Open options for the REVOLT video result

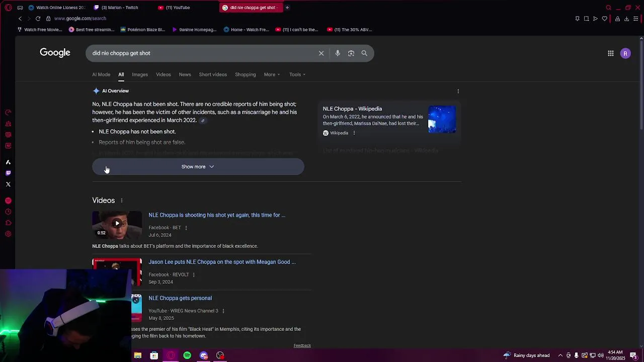[x=193, y=275]
